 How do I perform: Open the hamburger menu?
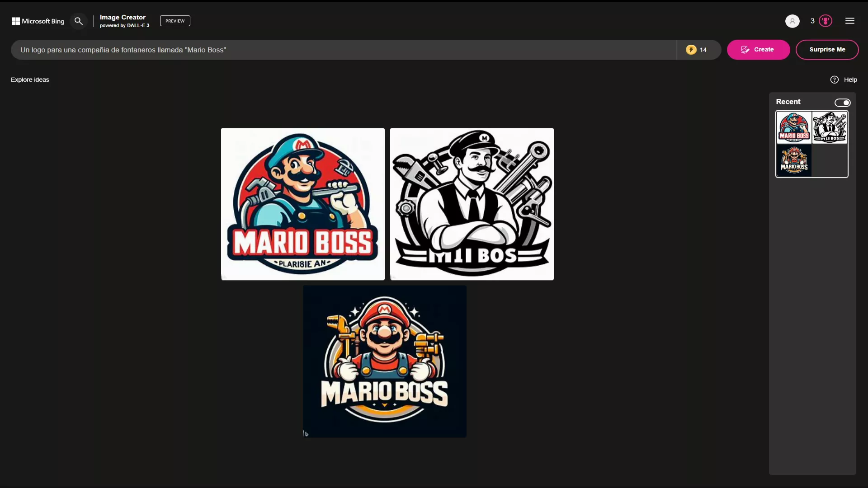point(850,21)
